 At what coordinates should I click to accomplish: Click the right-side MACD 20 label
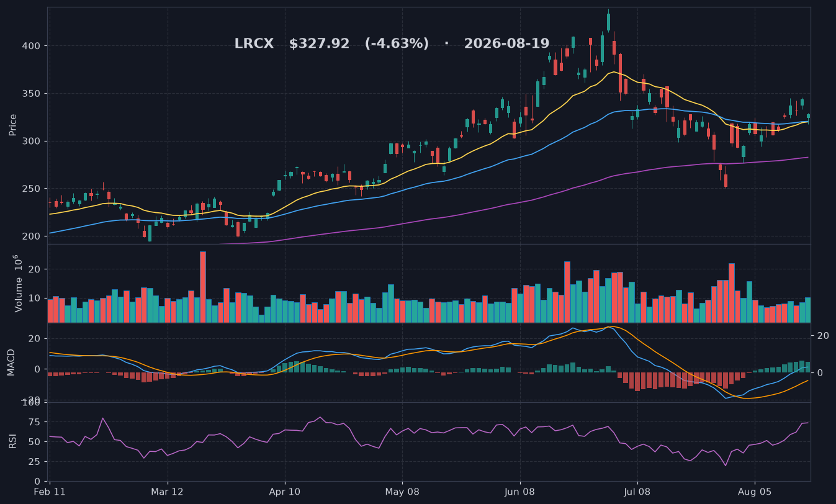tap(823, 336)
